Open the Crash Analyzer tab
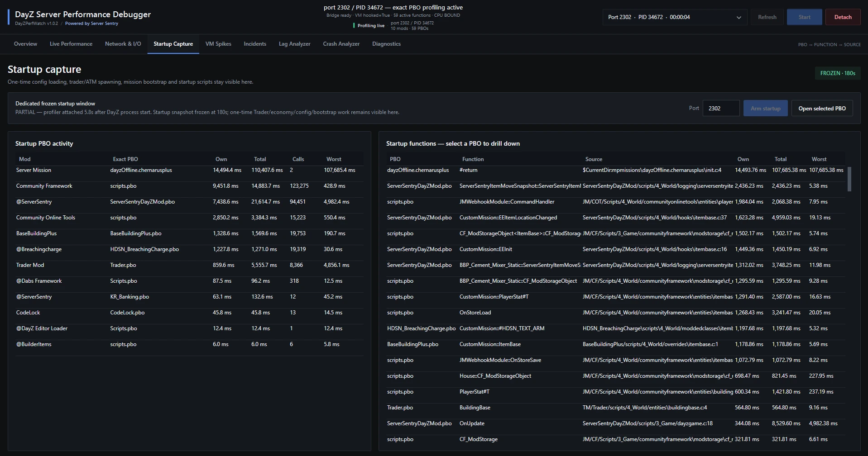The height and width of the screenshot is (456, 868). (x=341, y=44)
